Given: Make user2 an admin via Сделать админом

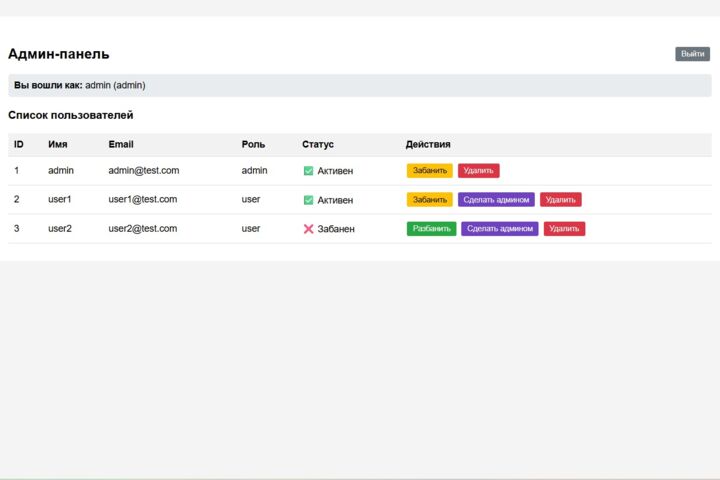Looking at the screenshot, I should (500, 229).
